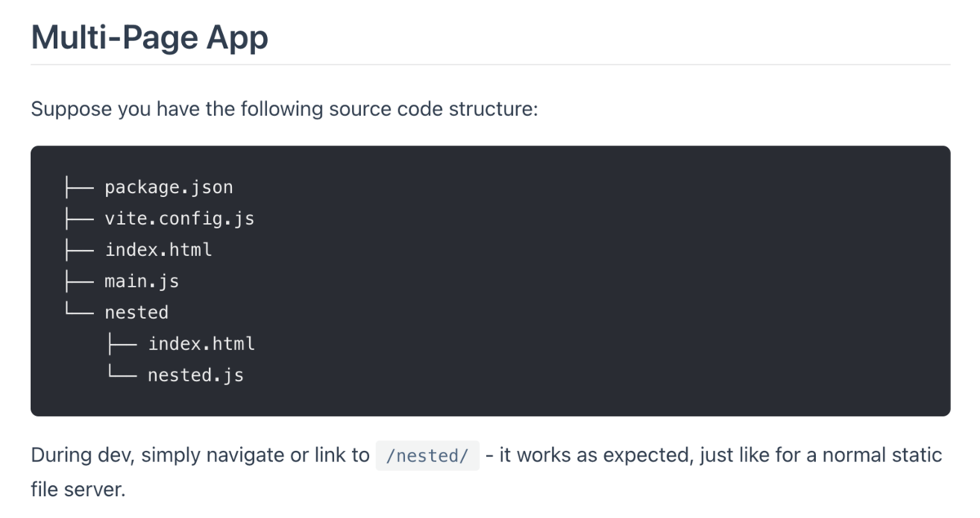The height and width of the screenshot is (518, 980).
Task: Select index.html inside the nested folder
Action: (201, 344)
